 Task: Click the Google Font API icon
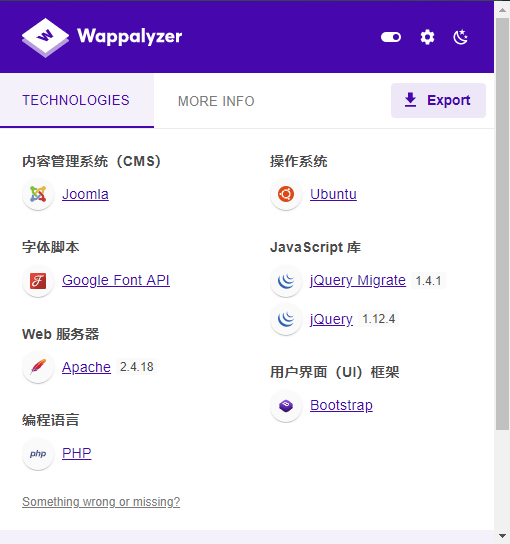click(38, 281)
